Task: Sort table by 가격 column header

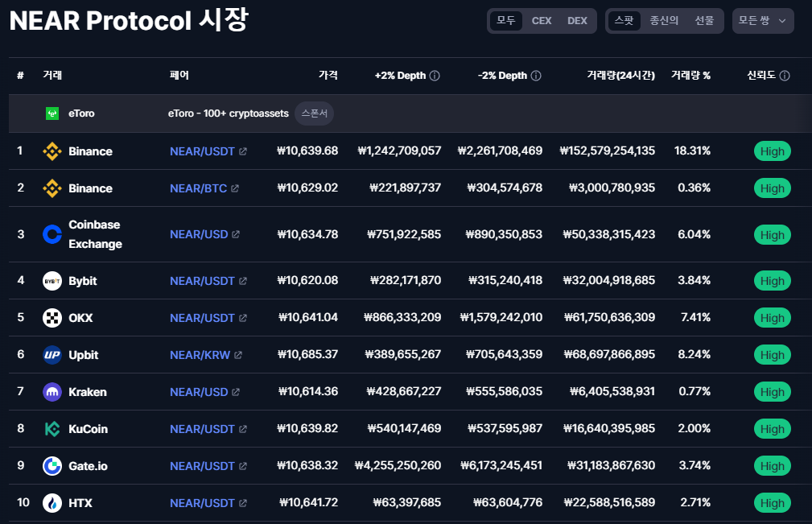Action: click(328, 76)
